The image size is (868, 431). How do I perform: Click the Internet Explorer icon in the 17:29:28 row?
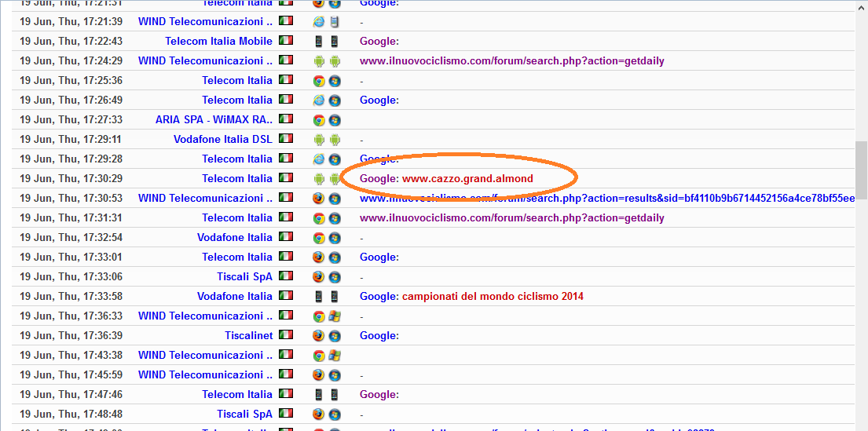pos(318,159)
